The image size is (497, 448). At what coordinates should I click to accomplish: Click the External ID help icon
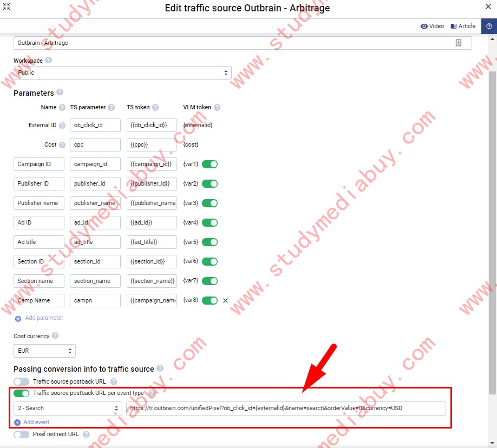click(62, 126)
